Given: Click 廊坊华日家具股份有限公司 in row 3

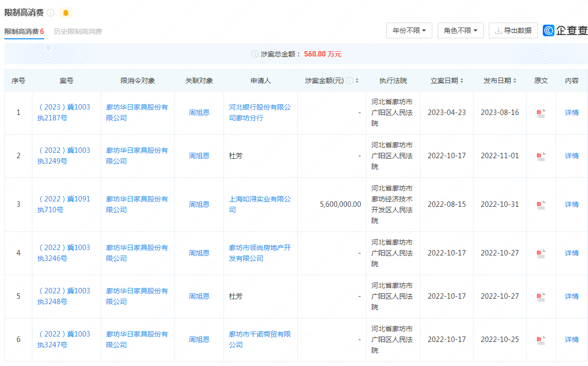Looking at the screenshot, I should pos(137,204).
